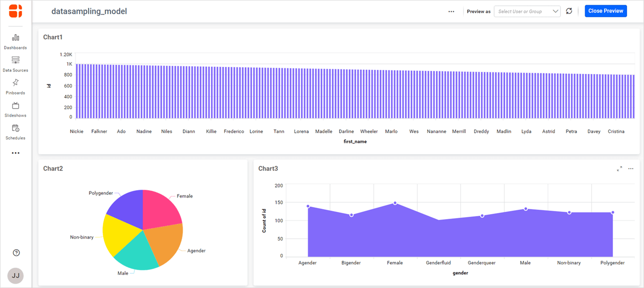Go to the Slideshows section
The image size is (644, 288).
(x=15, y=109)
